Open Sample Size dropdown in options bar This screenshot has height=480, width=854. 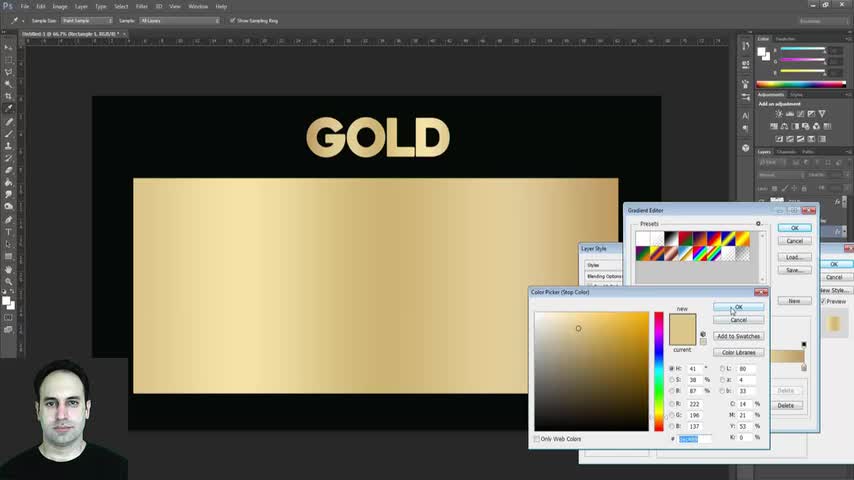click(87, 21)
